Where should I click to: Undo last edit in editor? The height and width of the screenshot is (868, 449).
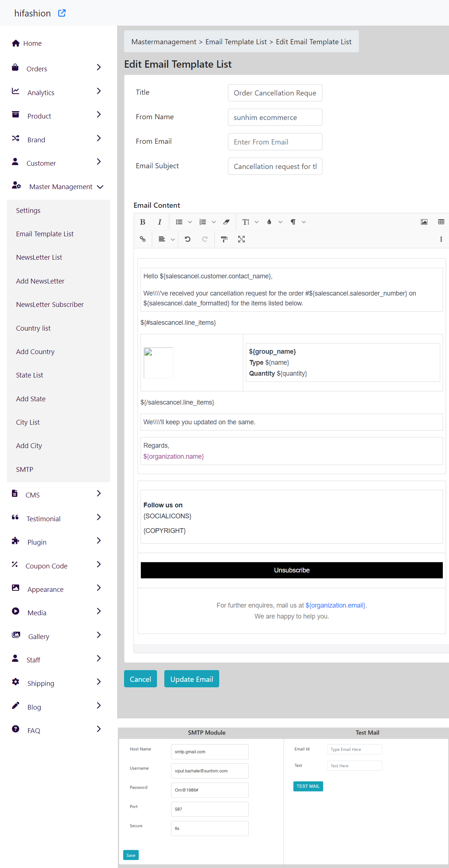pos(188,239)
